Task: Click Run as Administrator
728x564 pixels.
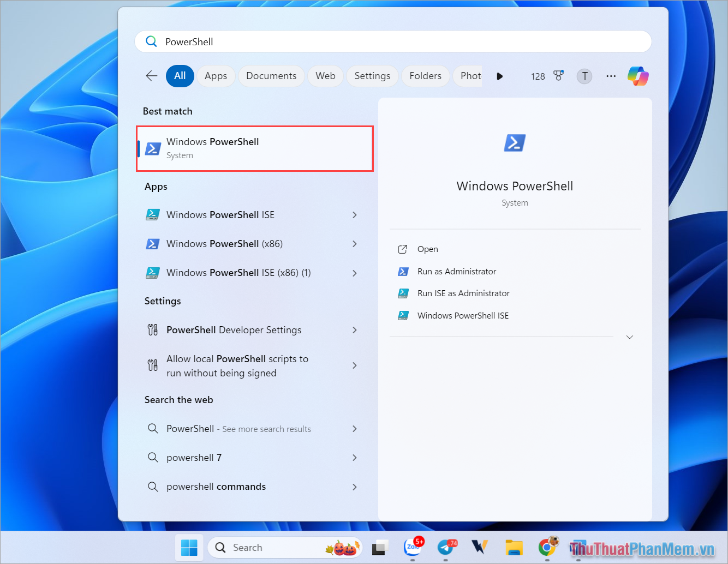Action: click(457, 272)
